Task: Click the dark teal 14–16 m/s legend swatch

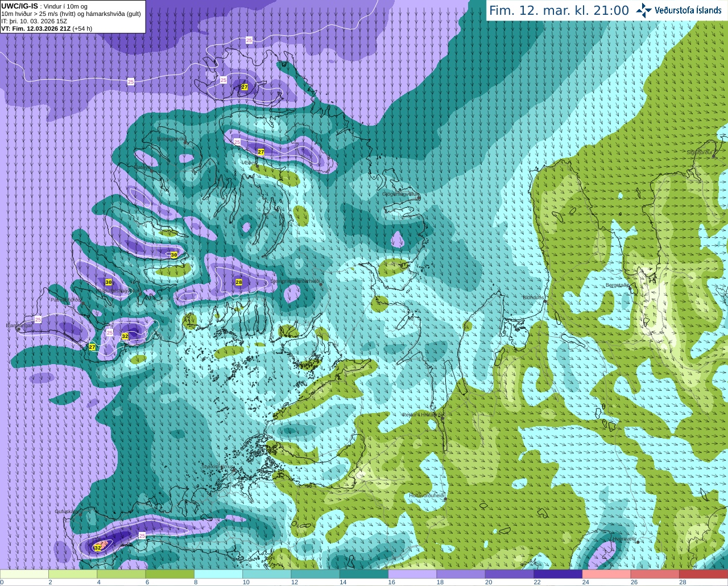Action: 364,574
